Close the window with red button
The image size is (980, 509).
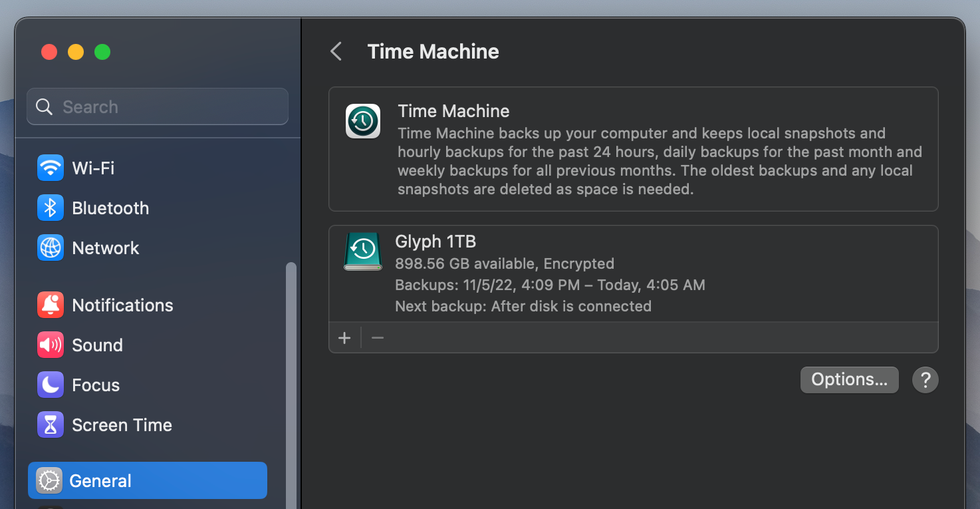[x=49, y=52]
